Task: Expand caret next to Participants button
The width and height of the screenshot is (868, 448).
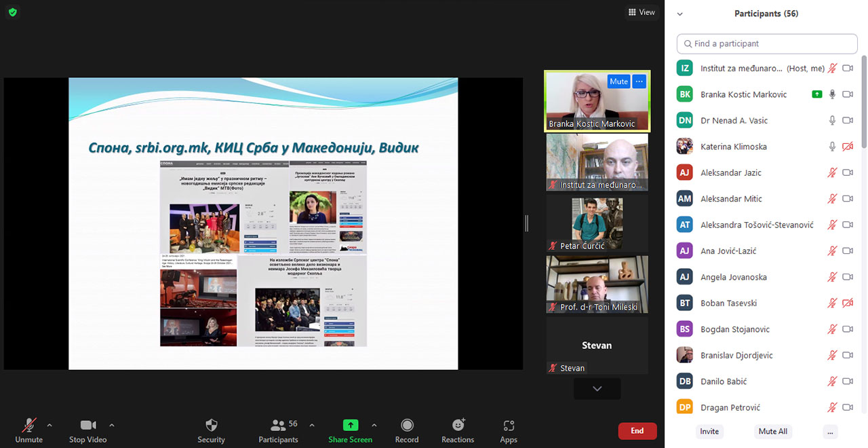Action: tap(312, 426)
